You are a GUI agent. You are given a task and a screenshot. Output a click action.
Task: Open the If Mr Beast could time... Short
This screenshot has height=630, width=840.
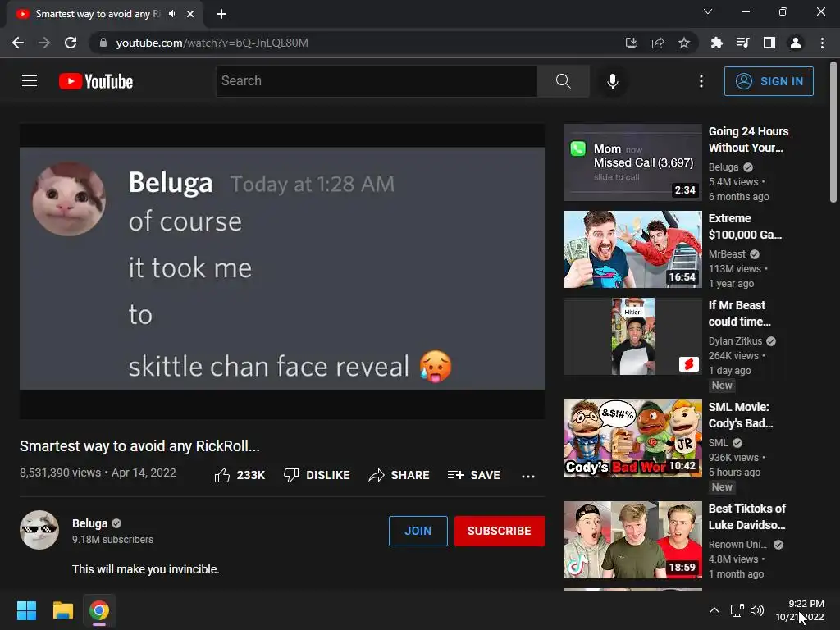(632, 336)
